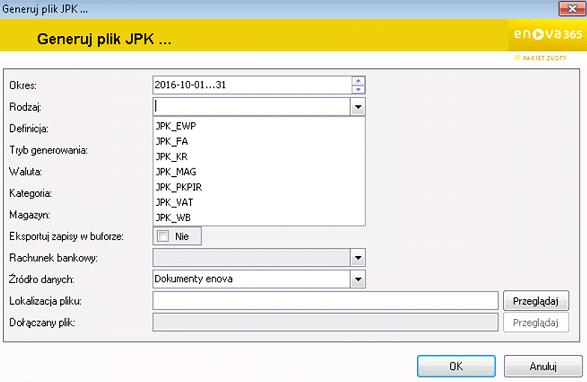
Task: Select the JPK_VAT entry
Action: click(259, 203)
